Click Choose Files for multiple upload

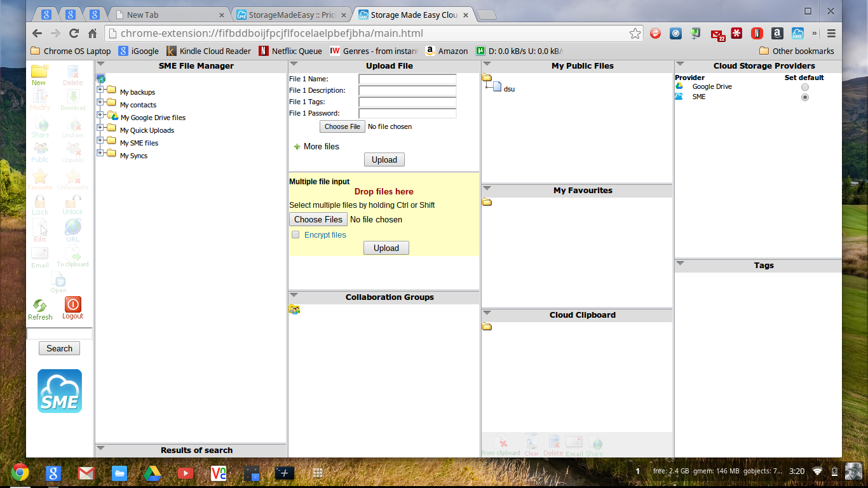[x=318, y=219]
